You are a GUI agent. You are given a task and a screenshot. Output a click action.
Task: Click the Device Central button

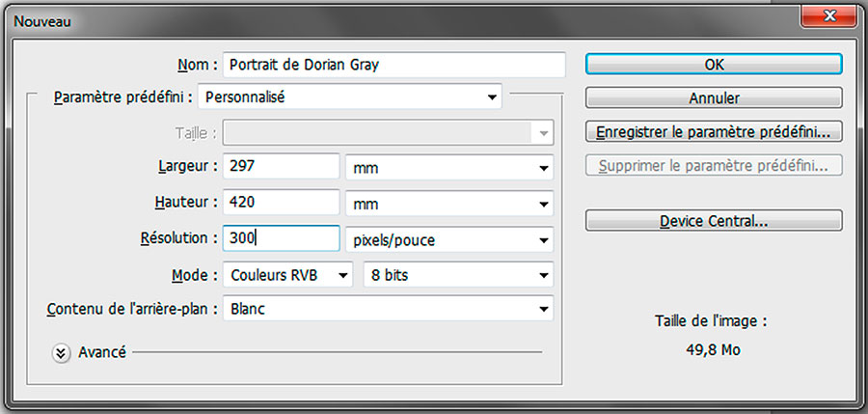(714, 221)
